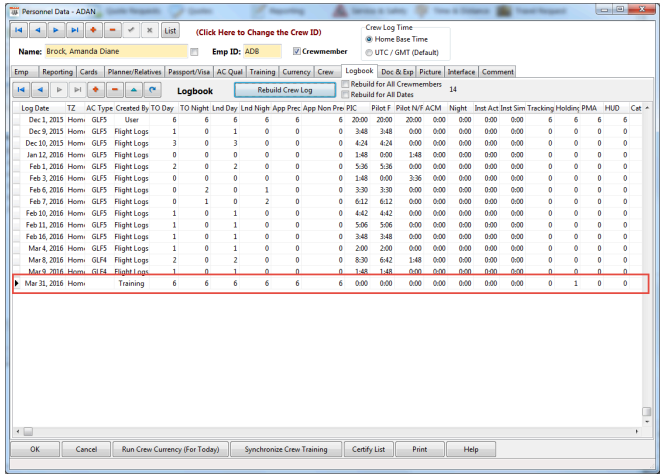The height and width of the screenshot is (476, 661).
Task: Click the grid's scroll-right arrow
Action: pyautogui.click(x=637, y=431)
